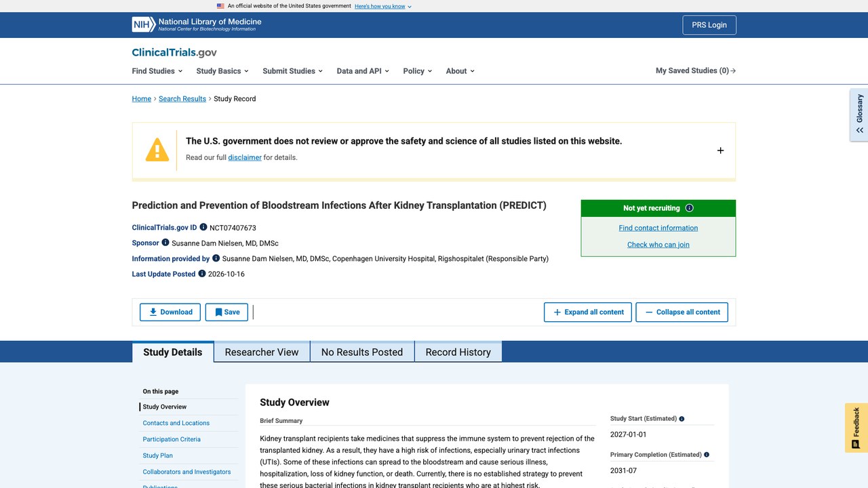Open the Data and API dropdown
The height and width of the screenshot is (488, 868).
(x=363, y=70)
